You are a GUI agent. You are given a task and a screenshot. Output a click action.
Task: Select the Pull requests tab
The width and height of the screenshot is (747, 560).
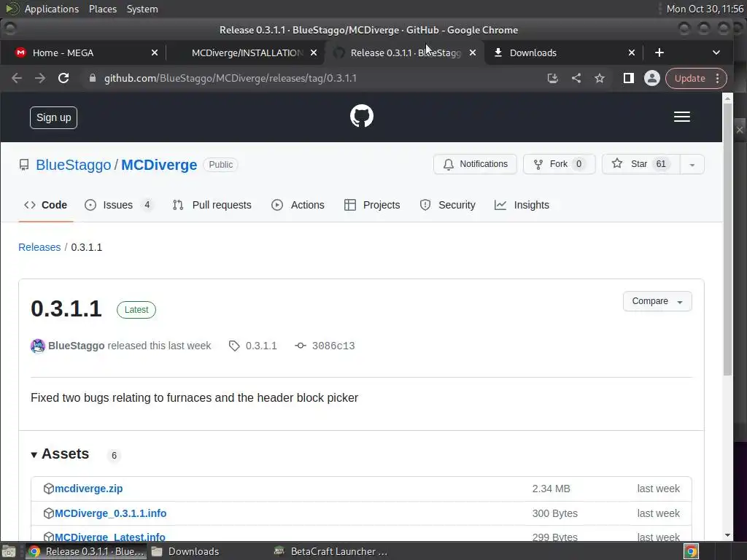[x=212, y=205]
